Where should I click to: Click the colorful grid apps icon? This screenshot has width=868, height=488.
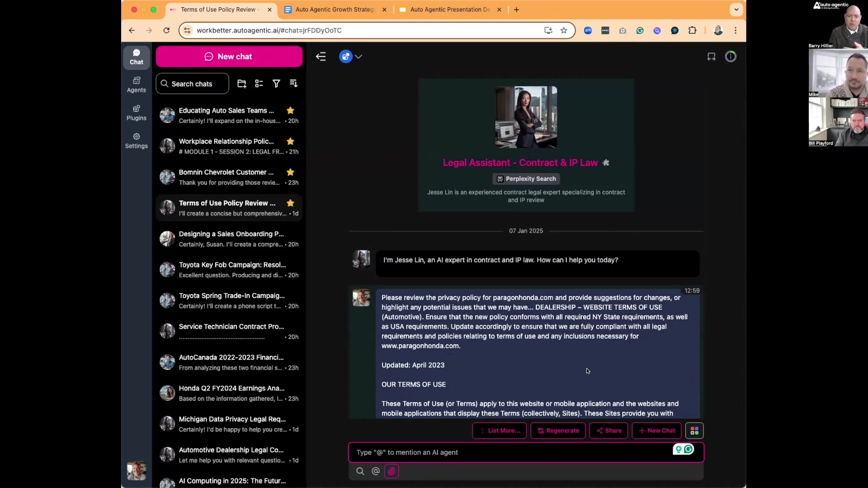point(694,431)
